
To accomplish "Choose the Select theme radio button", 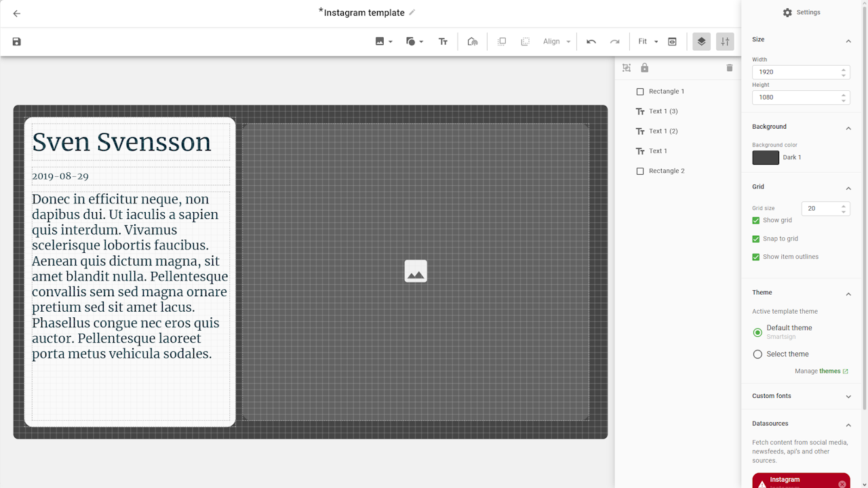I will coord(757,354).
